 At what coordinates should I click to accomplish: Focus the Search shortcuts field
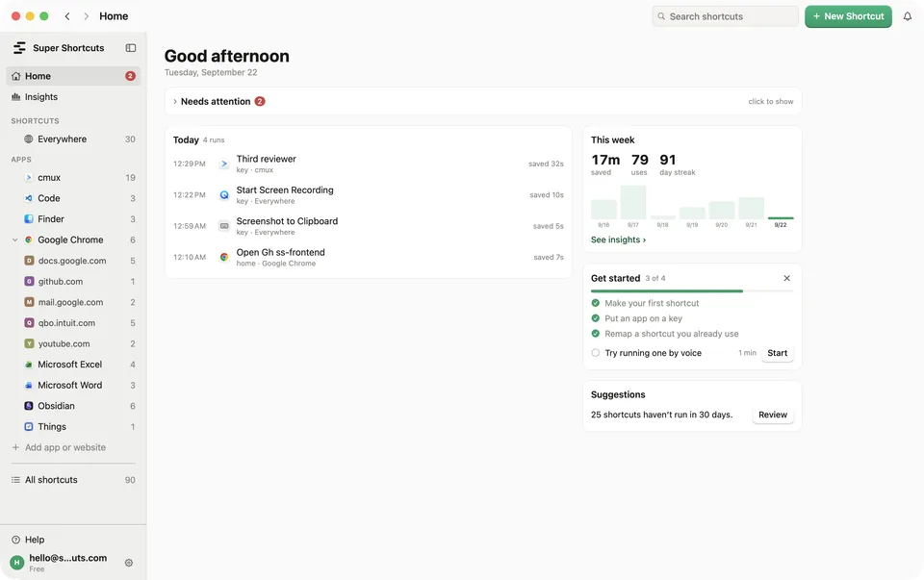(x=725, y=16)
